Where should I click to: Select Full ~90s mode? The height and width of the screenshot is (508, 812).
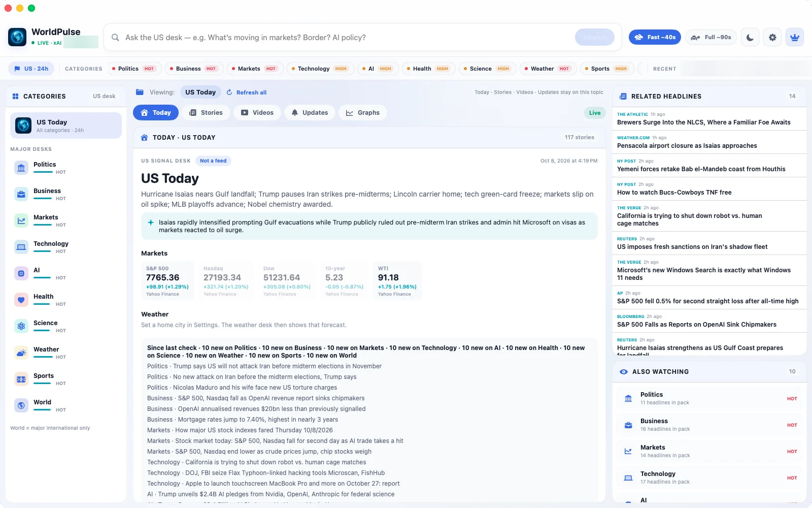[x=711, y=37]
